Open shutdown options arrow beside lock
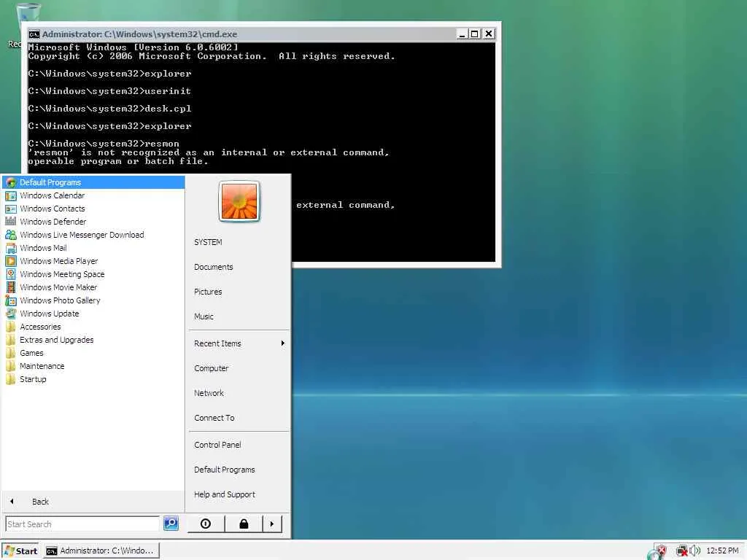The image size is (747, 560). [x=272, y=524]
